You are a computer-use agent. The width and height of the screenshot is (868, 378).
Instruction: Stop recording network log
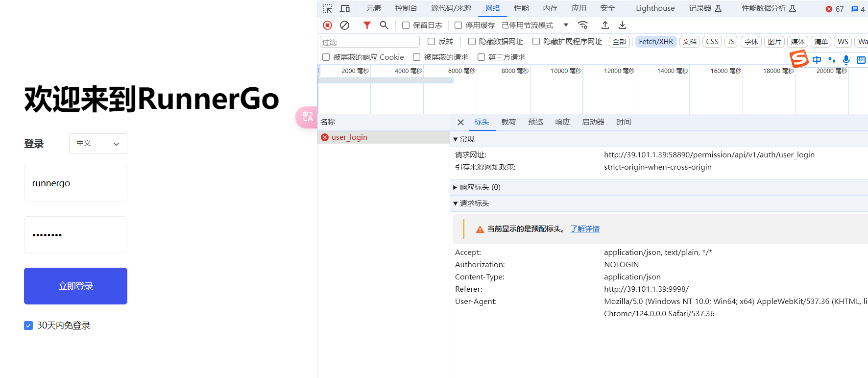point(328,25)
